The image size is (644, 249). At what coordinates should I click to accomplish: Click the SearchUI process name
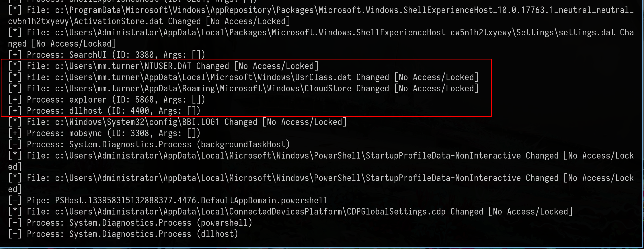[x=88, y=55]
